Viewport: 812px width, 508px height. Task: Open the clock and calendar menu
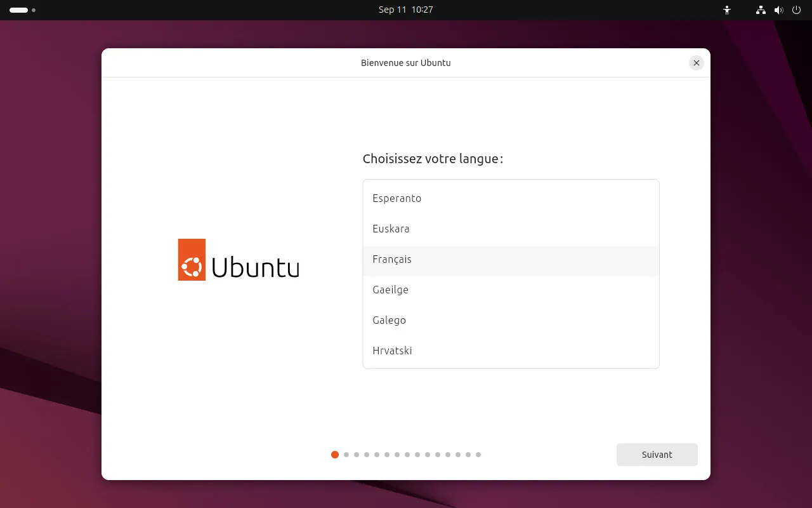click(x=405, y=10)
